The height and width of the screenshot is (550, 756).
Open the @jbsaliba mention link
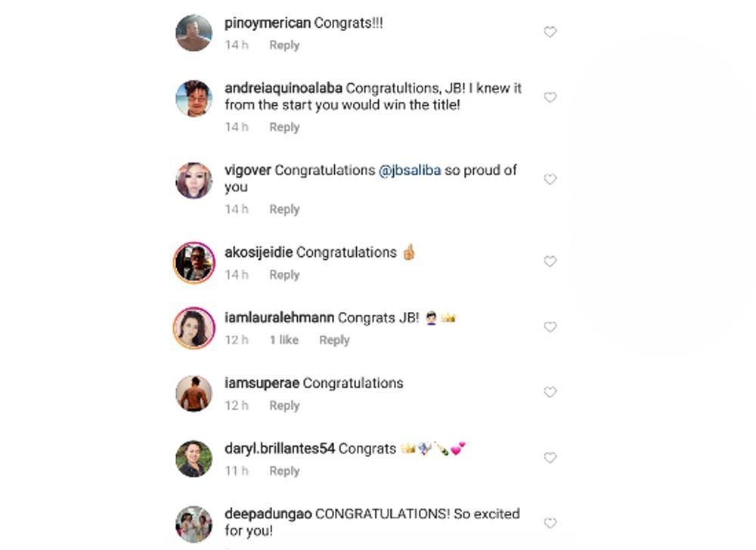click(x=409, y=171)
